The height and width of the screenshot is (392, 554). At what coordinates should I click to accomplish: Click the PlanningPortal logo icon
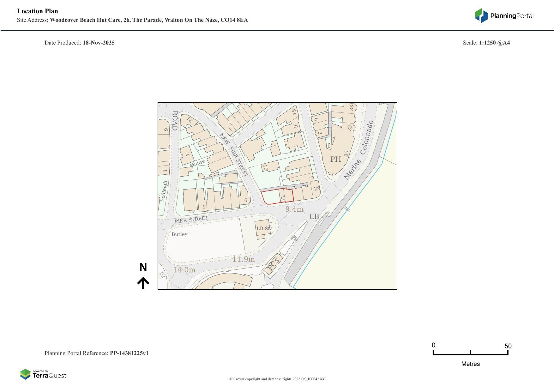(481, 15)
